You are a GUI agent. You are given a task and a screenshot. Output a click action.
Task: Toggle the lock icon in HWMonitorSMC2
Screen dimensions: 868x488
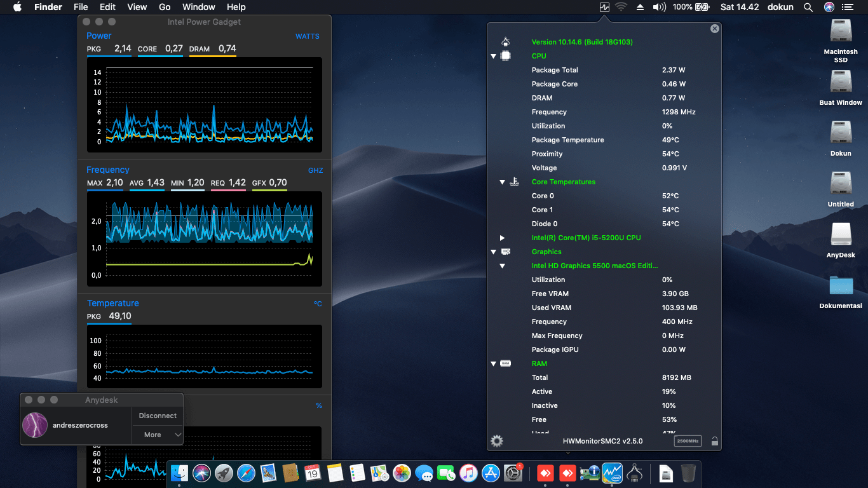click(x=715, y=440)
